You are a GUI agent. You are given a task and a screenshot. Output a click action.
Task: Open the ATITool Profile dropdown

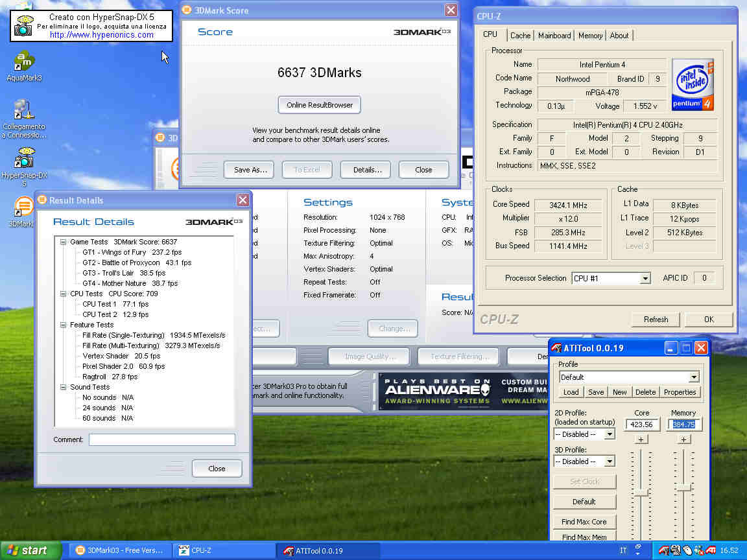[694, 377]
